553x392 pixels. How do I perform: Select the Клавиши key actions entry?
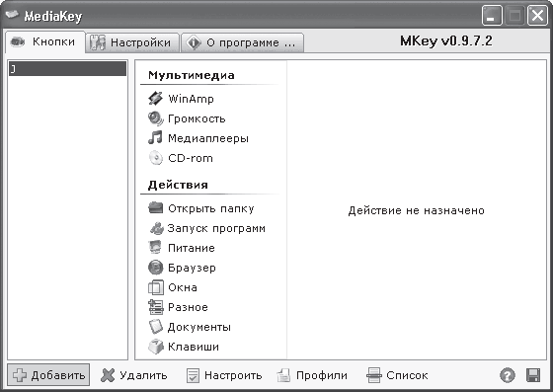[x=184, y=347]
